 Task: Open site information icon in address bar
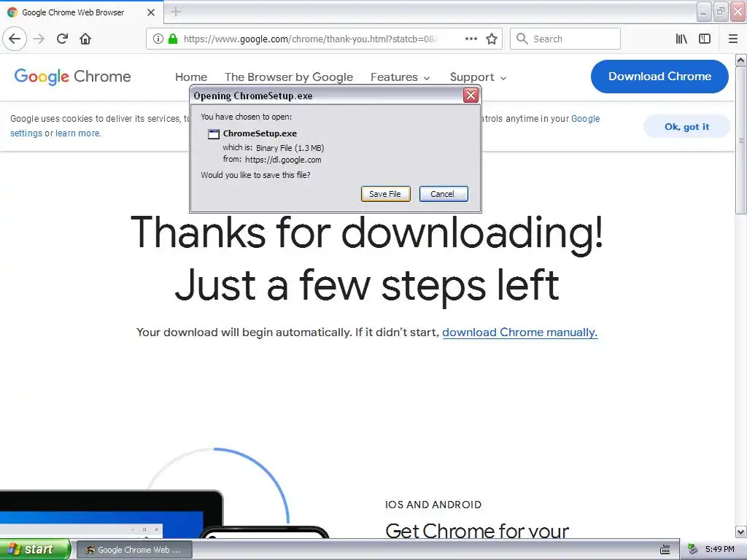coord(158,39)
